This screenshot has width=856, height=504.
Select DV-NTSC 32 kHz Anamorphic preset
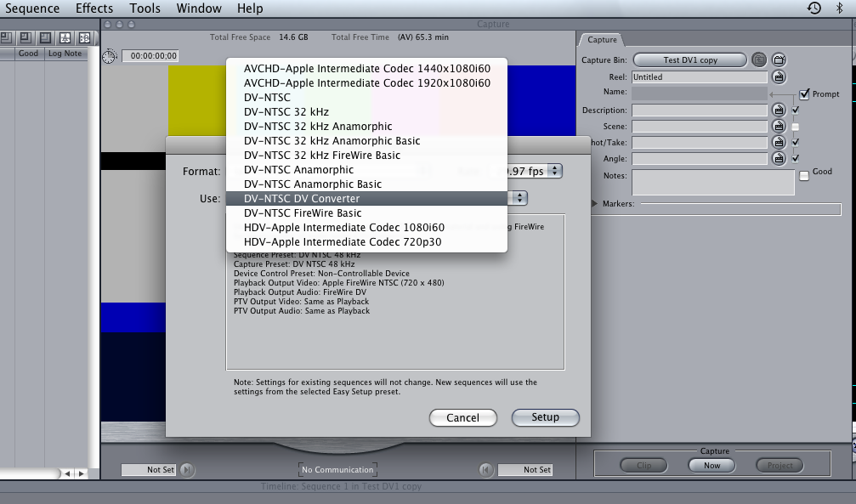click(x=366, y=126)
